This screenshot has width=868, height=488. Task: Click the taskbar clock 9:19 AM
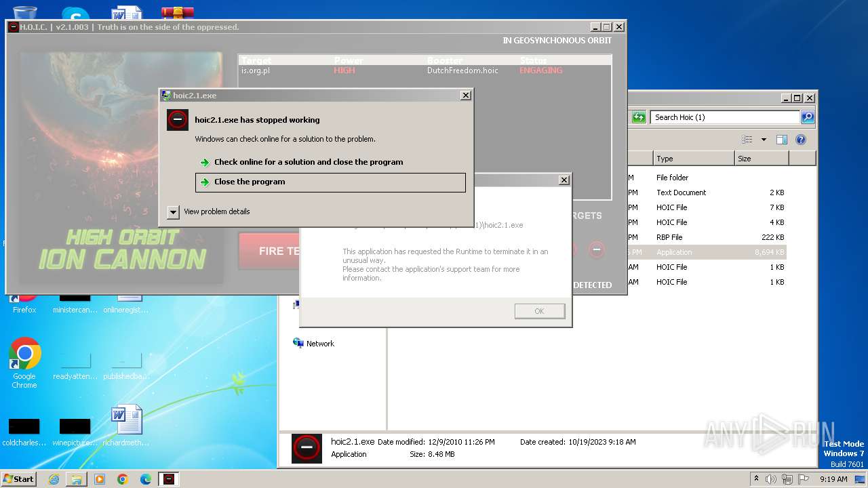(x=833, y=479)
